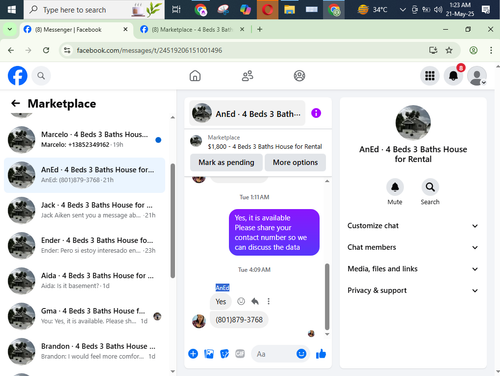The width and height of the screenshot is (500, 376).
Task: Open Task View on taskbar
Action: point(176,10)
